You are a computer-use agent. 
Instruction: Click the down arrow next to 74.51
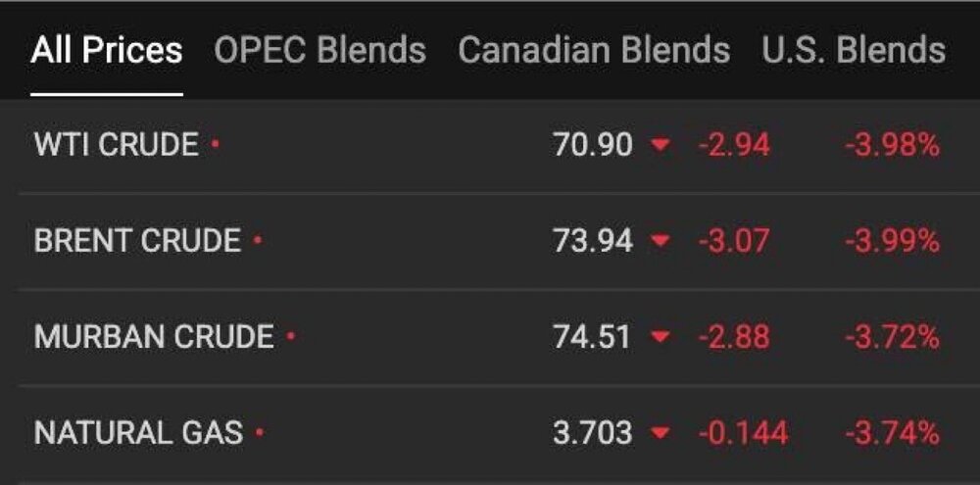pyautogui.click(x=661, y=337)
